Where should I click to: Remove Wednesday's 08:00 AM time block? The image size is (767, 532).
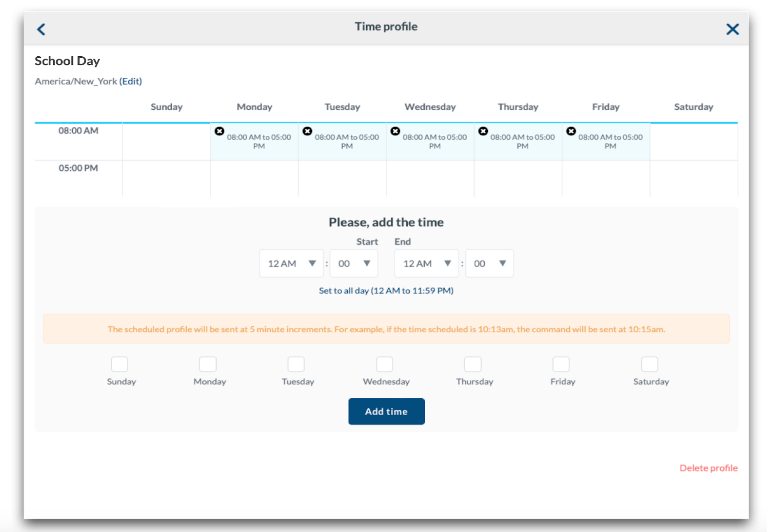coord(395,131)
